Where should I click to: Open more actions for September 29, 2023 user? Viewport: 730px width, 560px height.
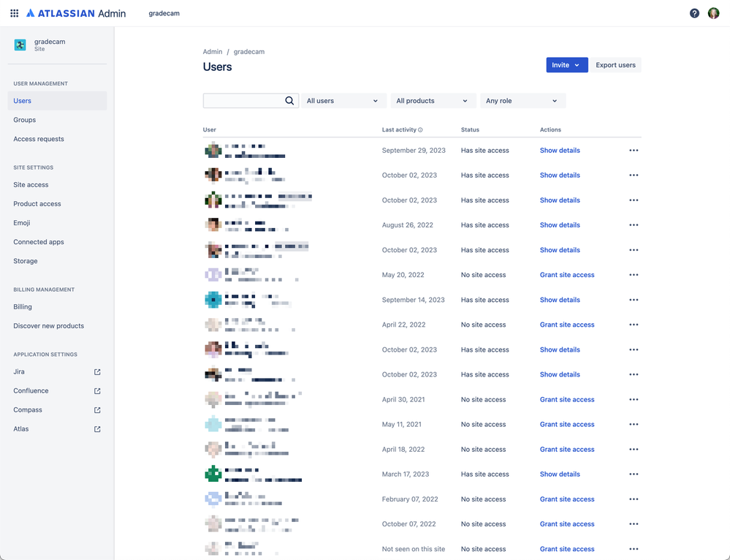(634, 151)
